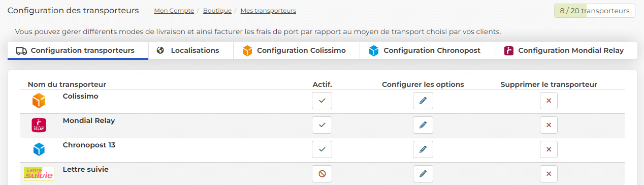Enable the disabled Lettre suivie carrier
The width and height of the screenshot is (644, 185).
pyautogui.click(x=322, y=174)
